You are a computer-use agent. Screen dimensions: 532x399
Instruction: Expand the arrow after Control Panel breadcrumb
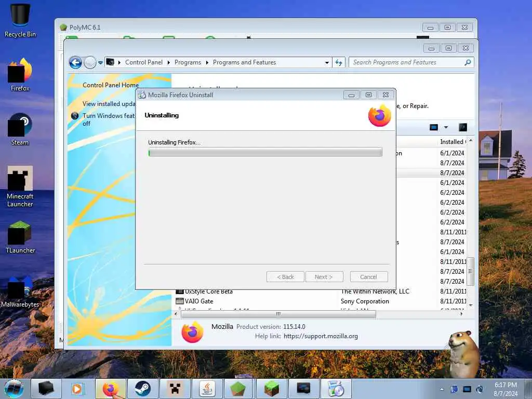(x=169, y=62)
